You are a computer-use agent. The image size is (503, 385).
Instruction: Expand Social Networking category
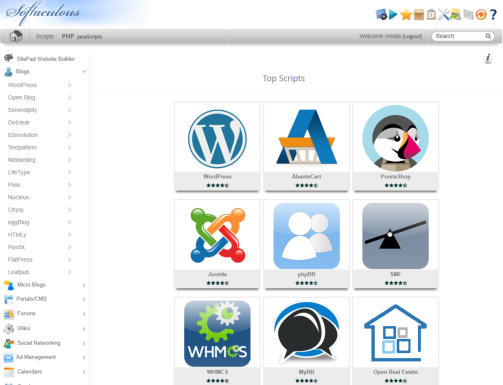click(45, 343)
